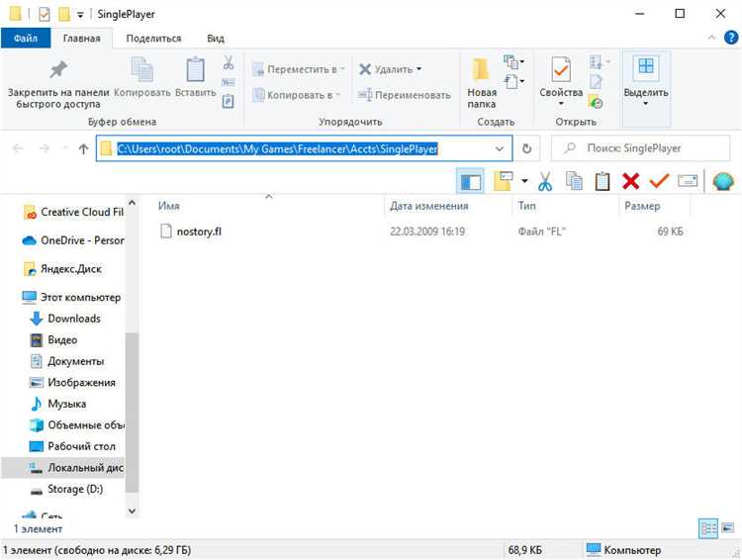
Task: Click the rename box toolbar icon
Action: coord(688,181)
